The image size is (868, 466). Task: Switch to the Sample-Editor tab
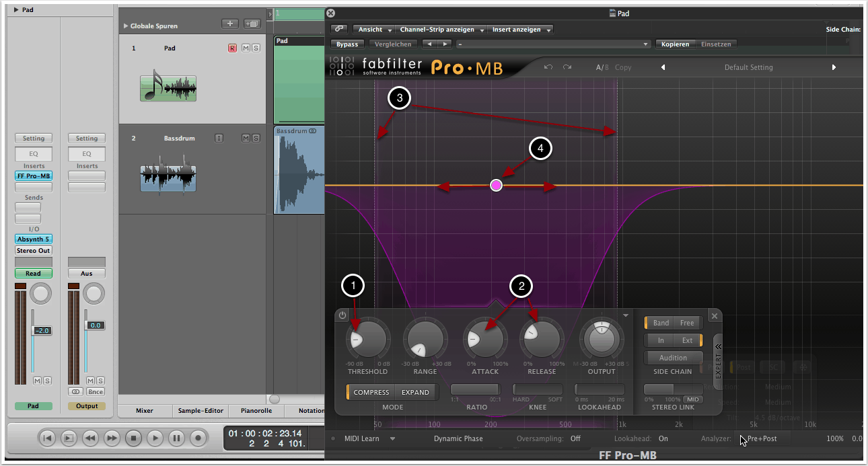[x=199, y=410]
